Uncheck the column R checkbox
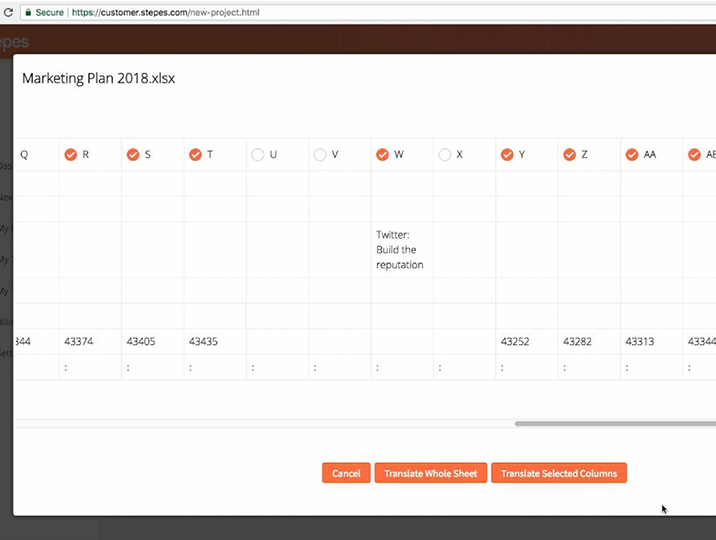The height and width of the screenshot is (540, 716). (70, 155)
